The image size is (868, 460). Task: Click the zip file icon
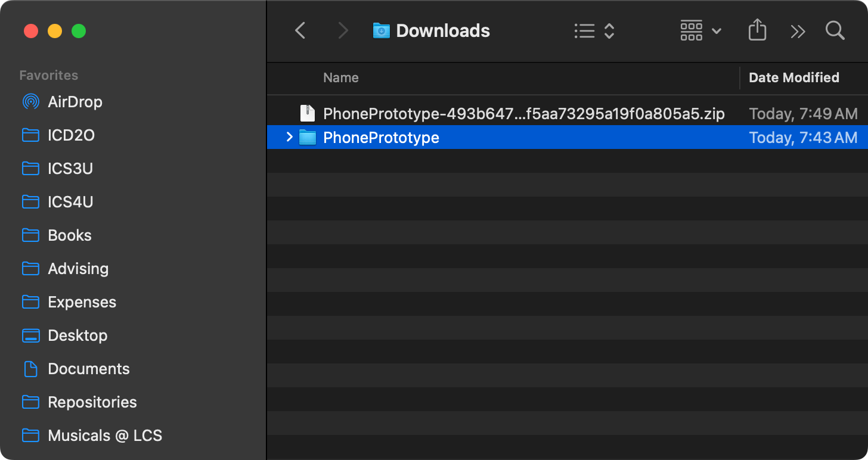pos(307,113)
